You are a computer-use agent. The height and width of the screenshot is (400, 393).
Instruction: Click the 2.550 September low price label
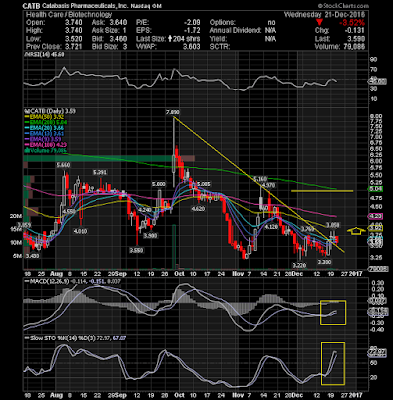tap(136, 250)
